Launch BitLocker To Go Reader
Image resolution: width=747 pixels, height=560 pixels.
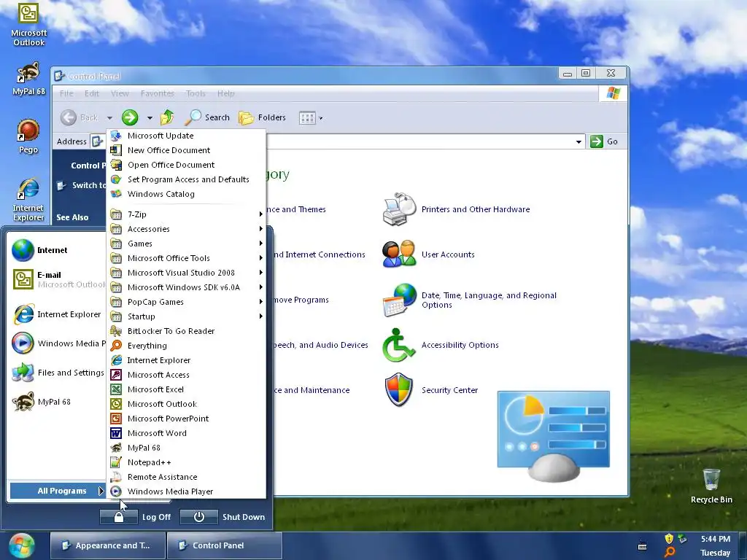[186, 331]
